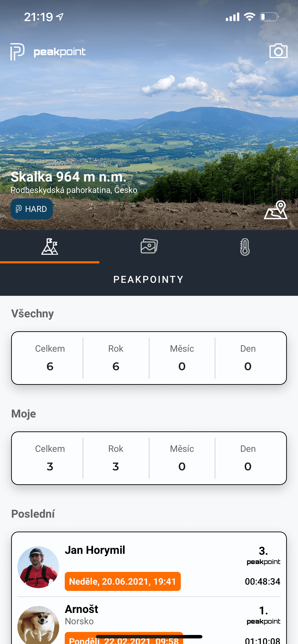298x644 pixels.
Task: Switch to the photo gallery tab
Action: click(x=149, y=246)
